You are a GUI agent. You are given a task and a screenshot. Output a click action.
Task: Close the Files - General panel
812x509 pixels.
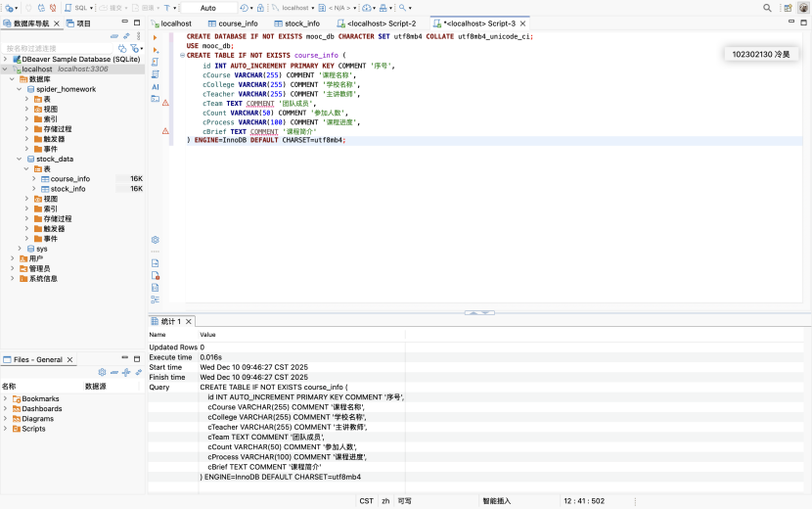coord(69,359)
